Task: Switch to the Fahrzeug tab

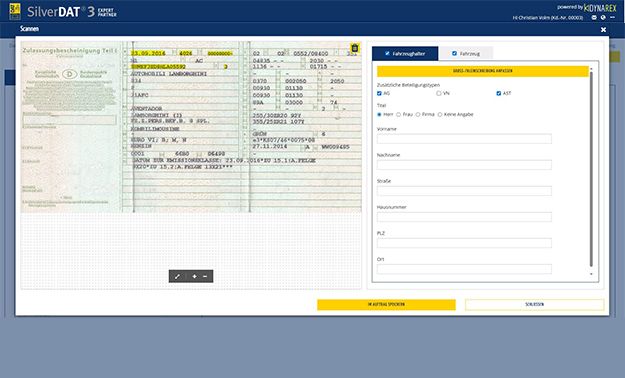Action: point(466,53)
